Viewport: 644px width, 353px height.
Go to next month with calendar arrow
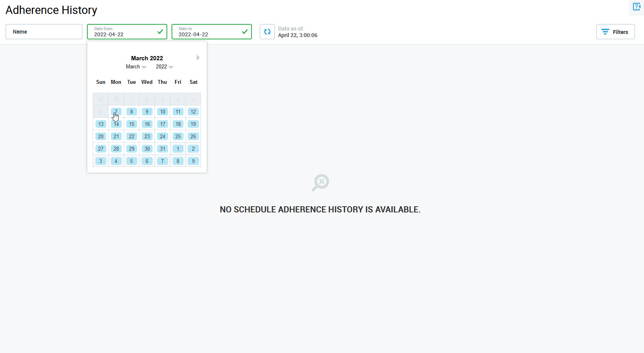198,58
